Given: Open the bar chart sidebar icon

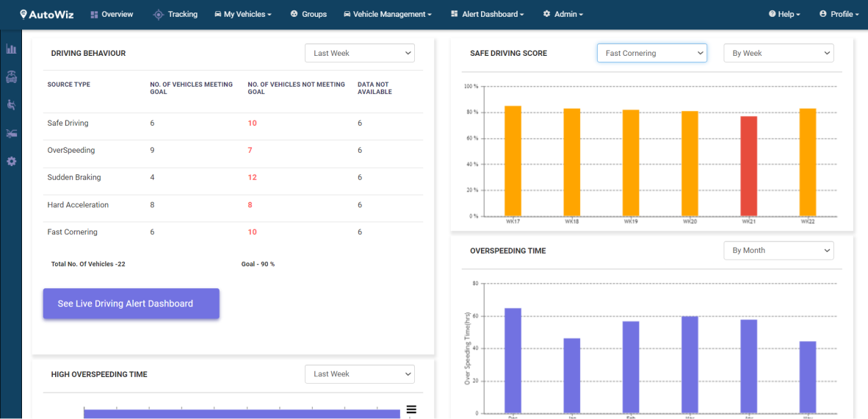Looking at the screenshot, I should pos(11,49).
